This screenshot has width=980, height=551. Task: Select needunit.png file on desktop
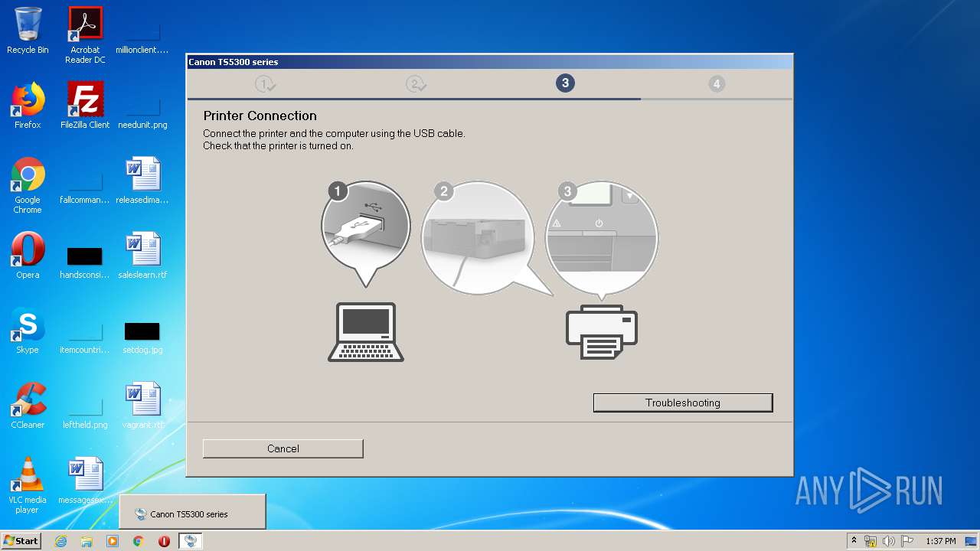[x=142, y=111]
